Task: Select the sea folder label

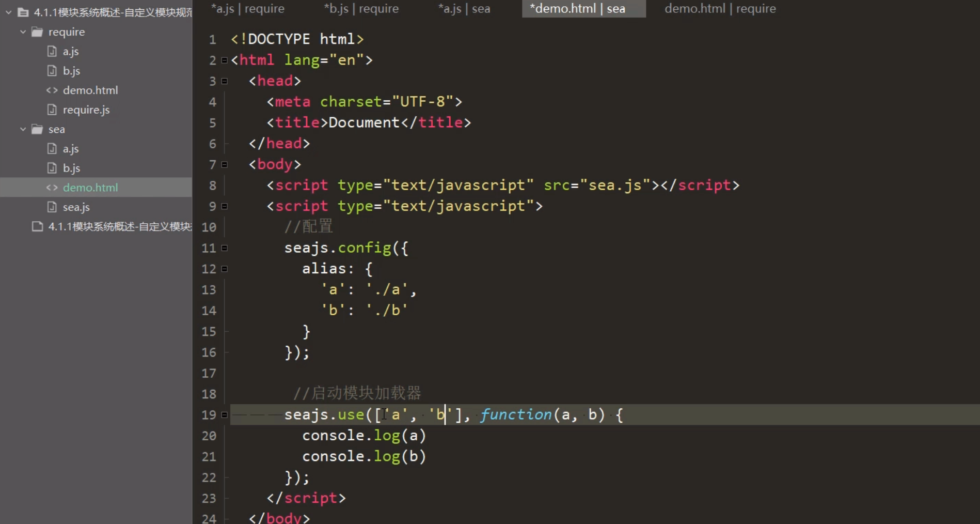Action: point(57,129)
